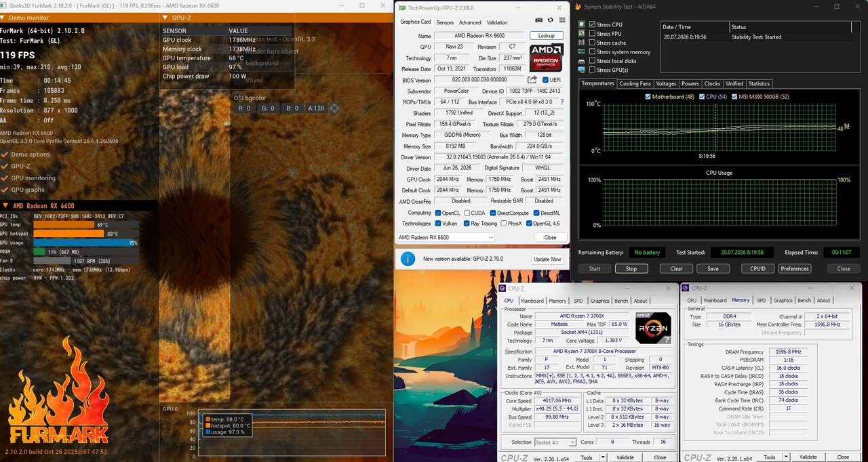This screenshot has height=462, width=868.
Task: Toggle the MSI M390 500GB graph checkbox
Action: coord(735,97)
